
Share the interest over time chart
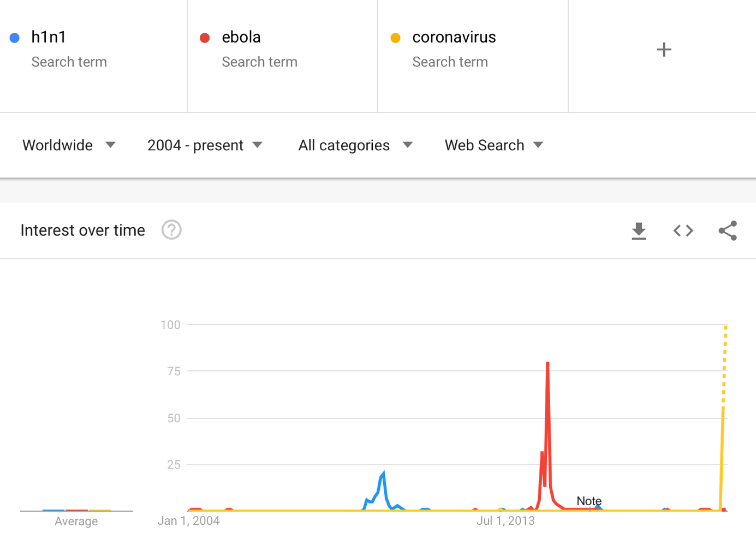pos(728,231)
